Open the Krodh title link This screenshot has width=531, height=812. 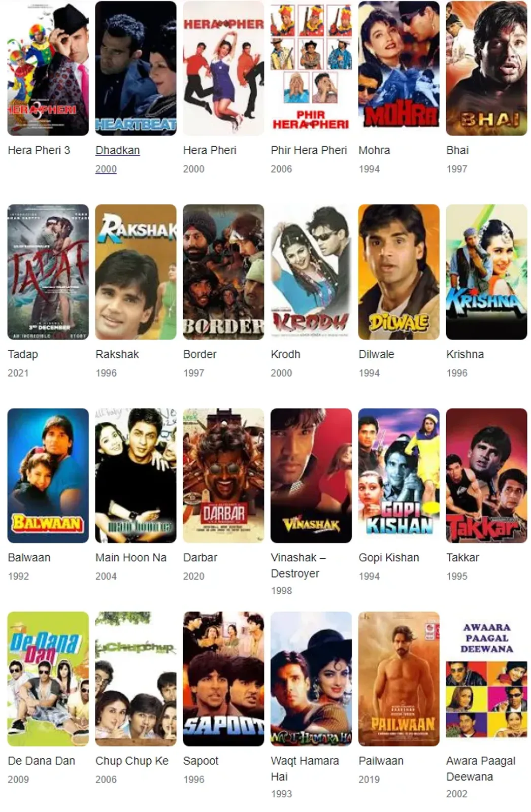(x=285, y=354)
